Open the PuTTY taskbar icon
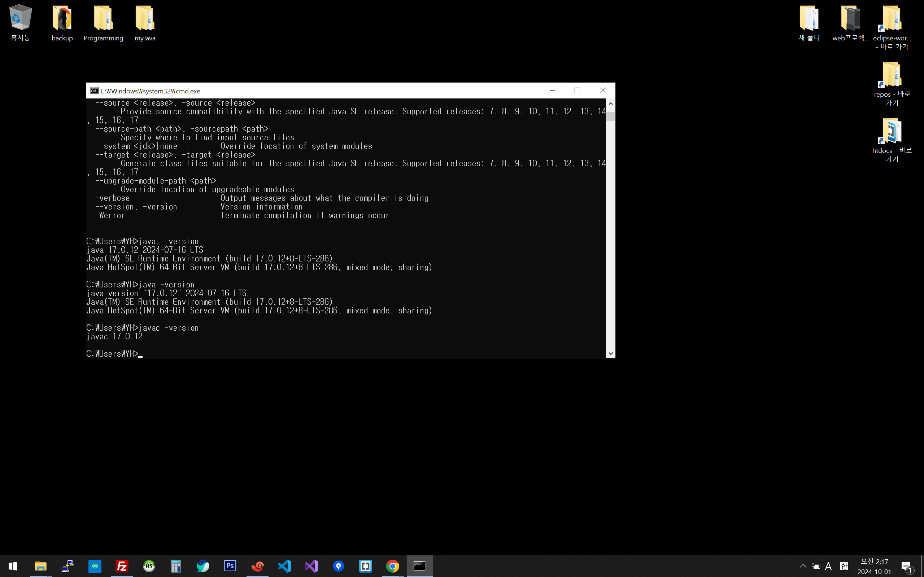 pos(67,566)
